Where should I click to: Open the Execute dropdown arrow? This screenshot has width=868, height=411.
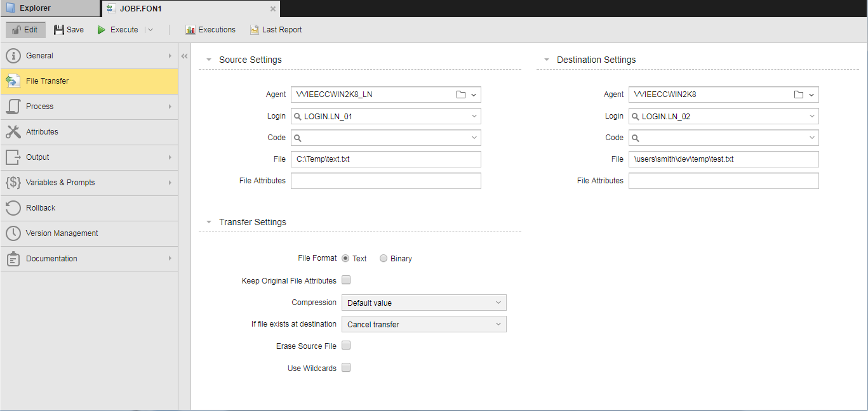tap(150, 30)
